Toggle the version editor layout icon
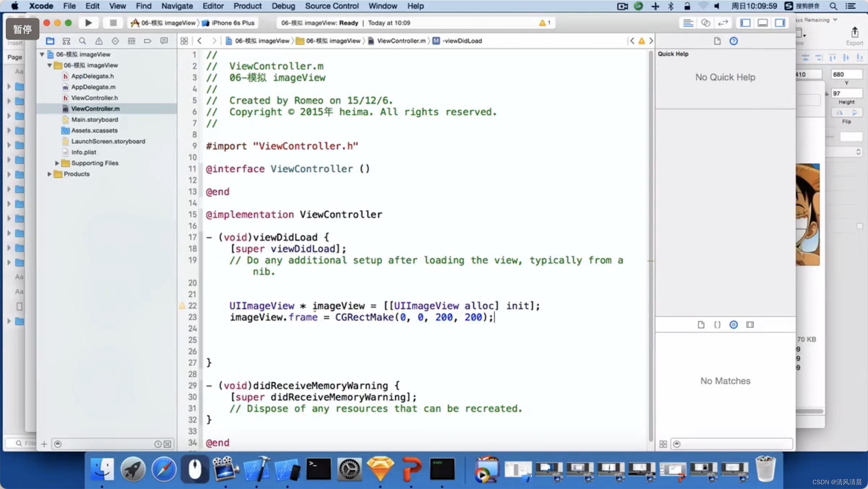The image size is (868, 489). pos(724,23)
